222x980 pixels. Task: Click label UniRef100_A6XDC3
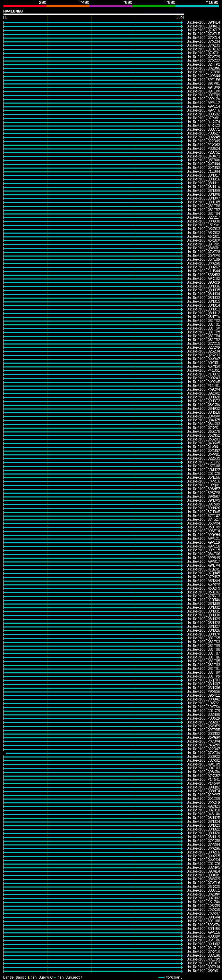tap(203, 229)
